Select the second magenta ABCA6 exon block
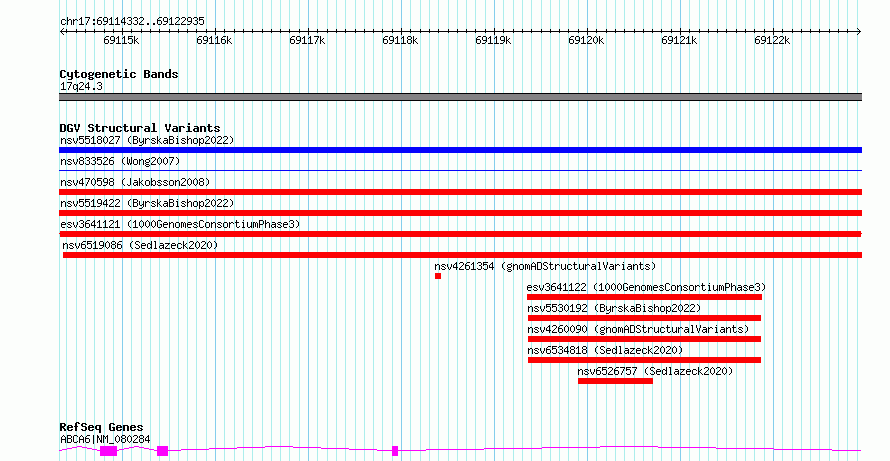This screenshot has height=461, width=890. click(162, 451)
